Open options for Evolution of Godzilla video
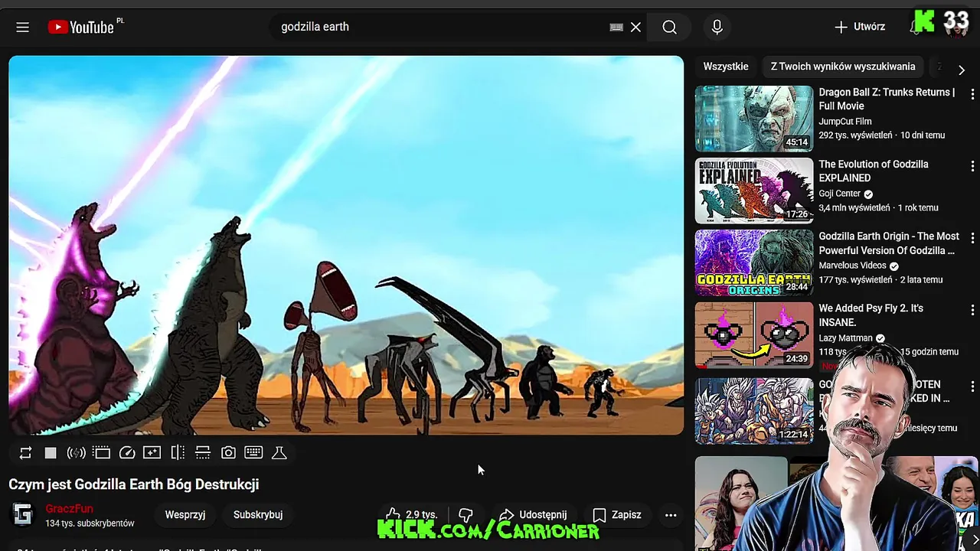Screen dimensions: 980x551 click(x=972, y=166)
